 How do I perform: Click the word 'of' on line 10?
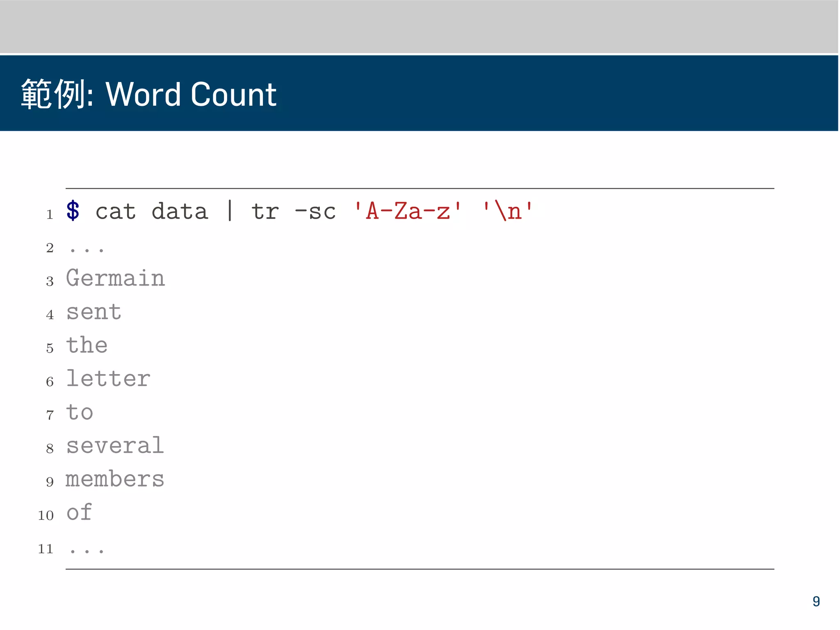pyautogui.click(x=79, y=512)
